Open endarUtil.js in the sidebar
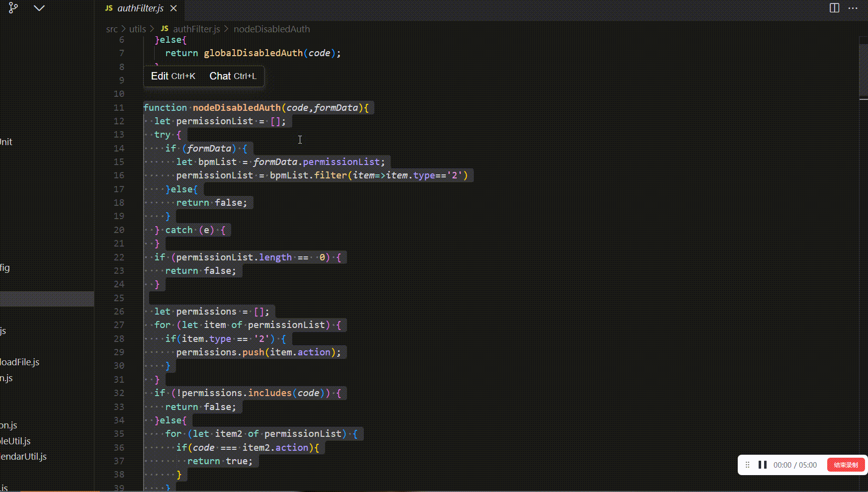868x492 pixels. [23, 456]
